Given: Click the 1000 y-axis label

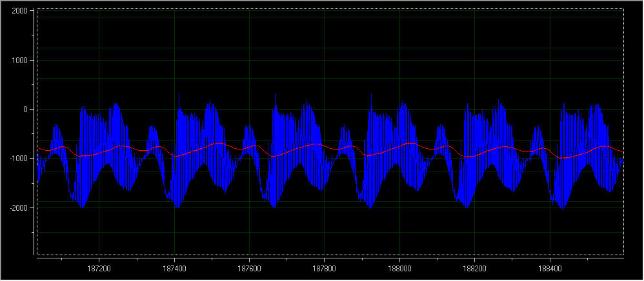Looking at the screenshot, I should tap(18, 61).
